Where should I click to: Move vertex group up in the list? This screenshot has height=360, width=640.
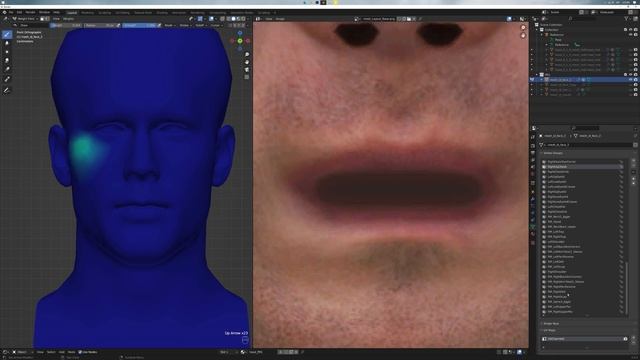click(634, 178)
